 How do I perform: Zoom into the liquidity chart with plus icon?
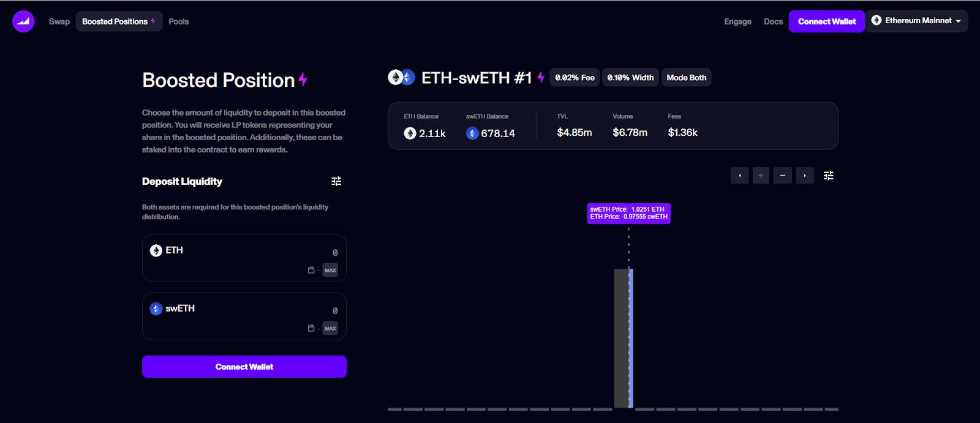[759, 176]
